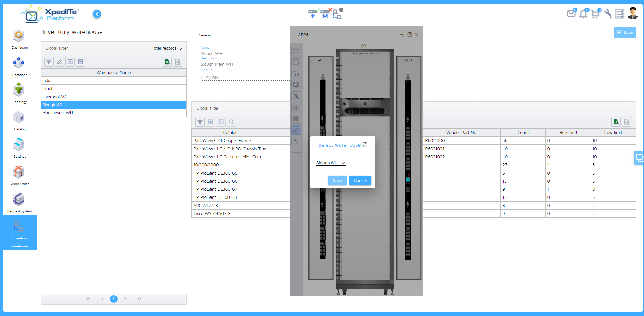The width and height of the screenshot is (644, 316).
Task: Open Inventory warehouse menu item
Action: pos(20,233)
